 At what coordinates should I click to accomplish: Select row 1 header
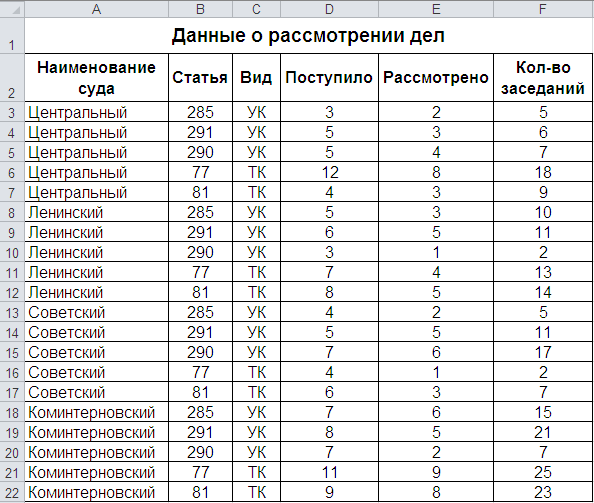[12, 36]
